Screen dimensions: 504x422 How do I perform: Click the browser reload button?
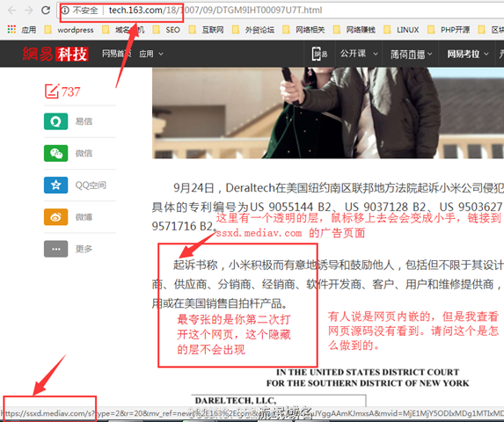(x=46, y=11)
